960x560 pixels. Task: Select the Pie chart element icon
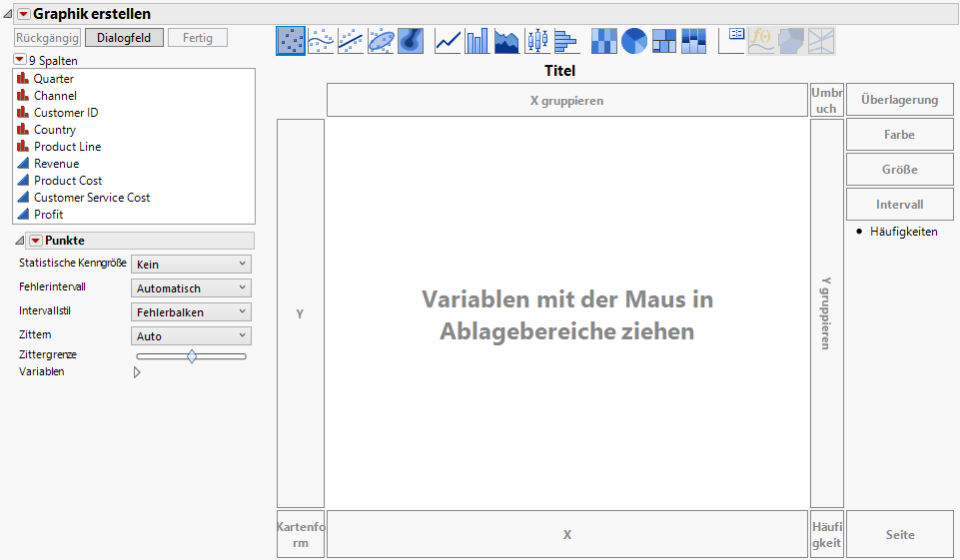[x=634, y=41]
